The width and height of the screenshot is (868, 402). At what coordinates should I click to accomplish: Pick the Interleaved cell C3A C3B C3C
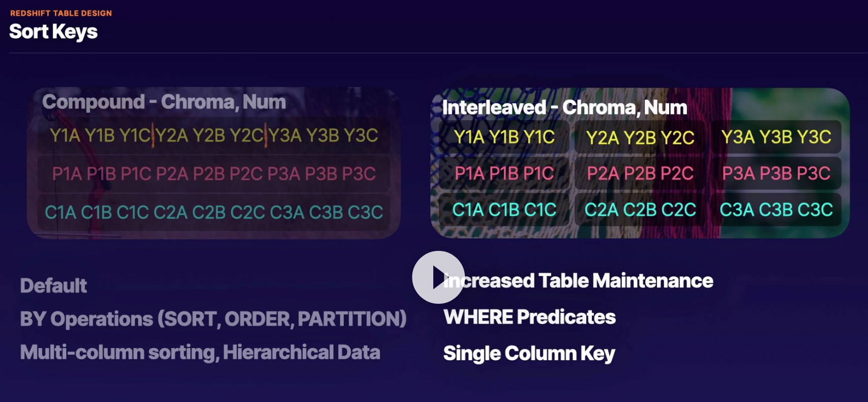pyautogui.click(x=776, y=210)
